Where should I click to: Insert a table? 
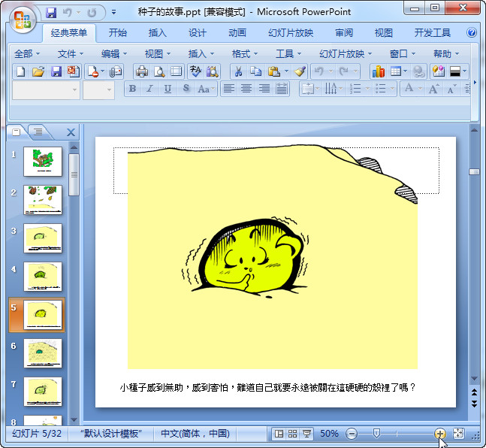[x=396, y=71]
